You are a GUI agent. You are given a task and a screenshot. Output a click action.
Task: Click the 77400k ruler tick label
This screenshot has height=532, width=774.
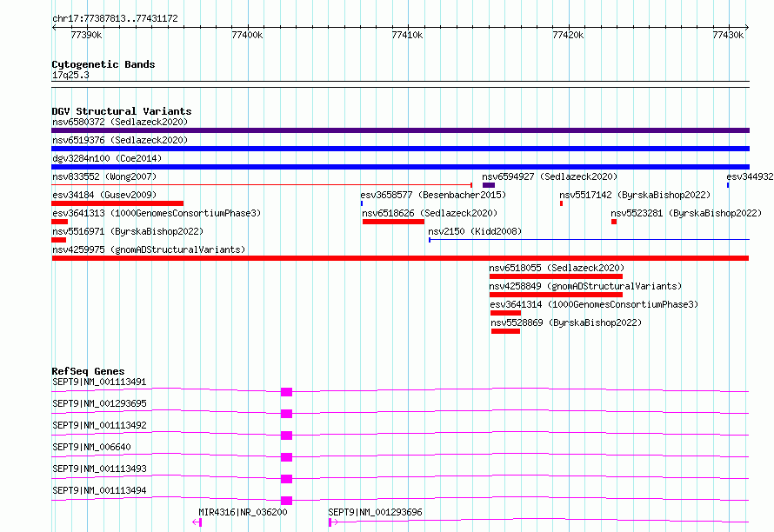coord(247,35)
